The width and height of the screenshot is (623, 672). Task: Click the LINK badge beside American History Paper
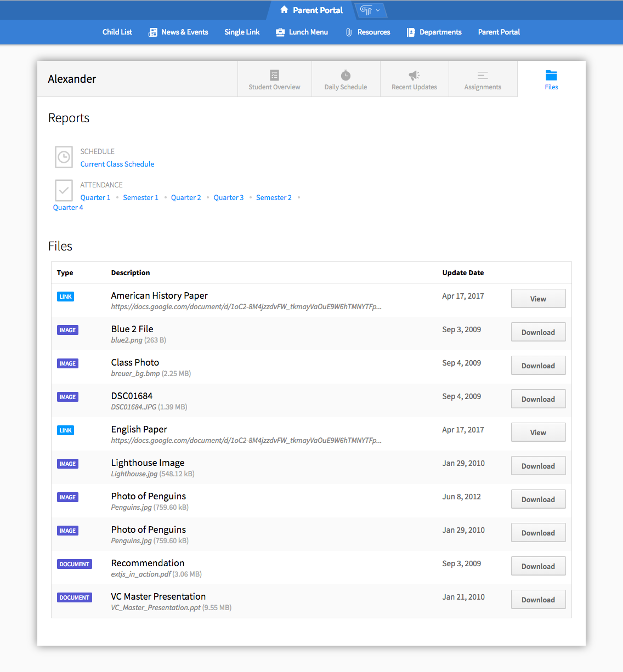(65, 296)
